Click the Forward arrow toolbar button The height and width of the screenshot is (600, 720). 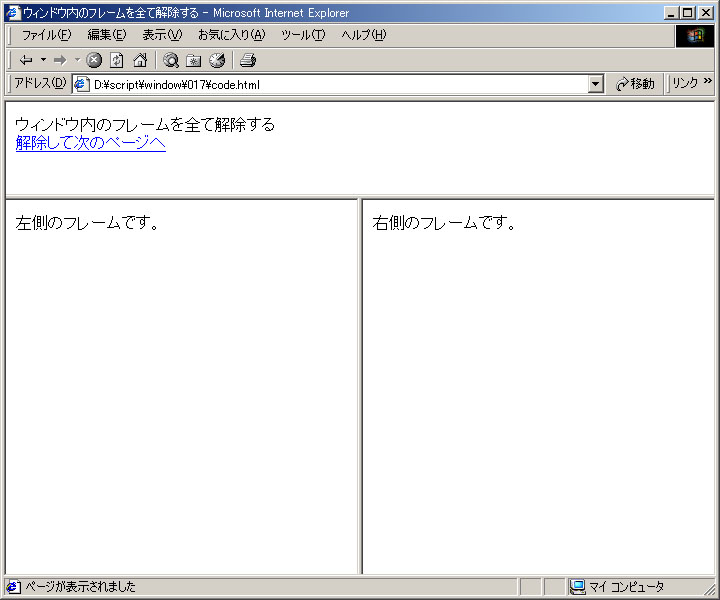(60, 60)
